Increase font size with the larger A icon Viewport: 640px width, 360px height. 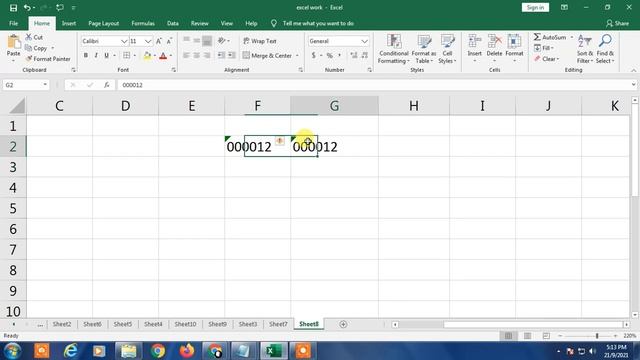pos(159,41)
